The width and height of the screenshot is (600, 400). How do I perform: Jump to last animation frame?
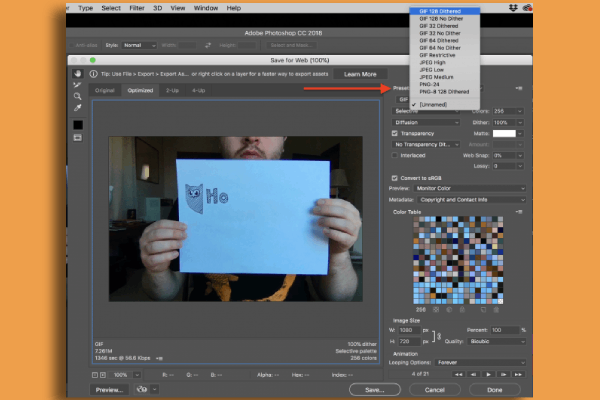pos(518,374)
